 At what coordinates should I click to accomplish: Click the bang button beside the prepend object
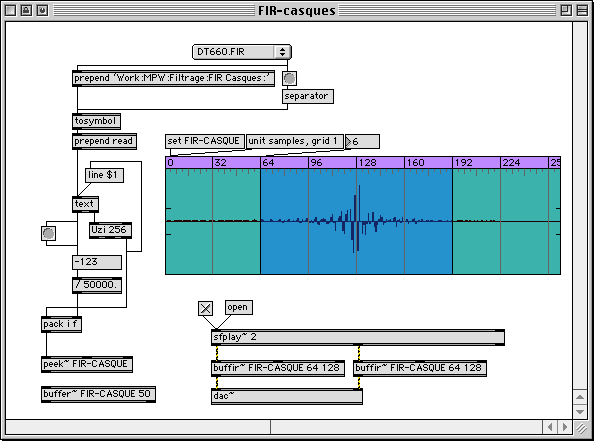click(x=289, y=78)
